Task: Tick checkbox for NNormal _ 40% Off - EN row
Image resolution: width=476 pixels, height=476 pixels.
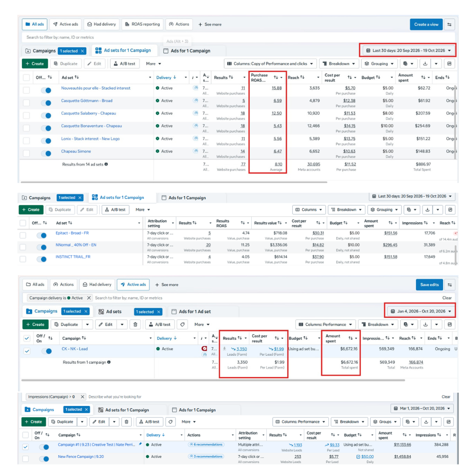Action: click(23, 247)
